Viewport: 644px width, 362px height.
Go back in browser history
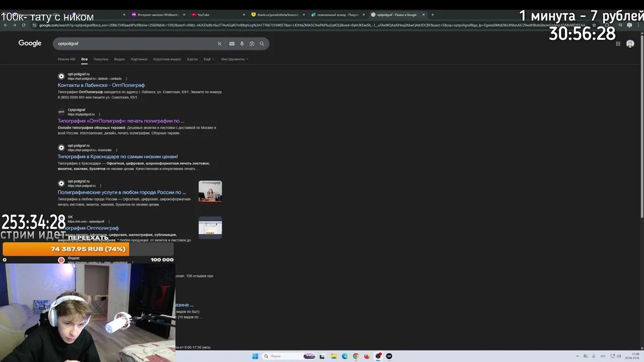click(x=5, y=25)
